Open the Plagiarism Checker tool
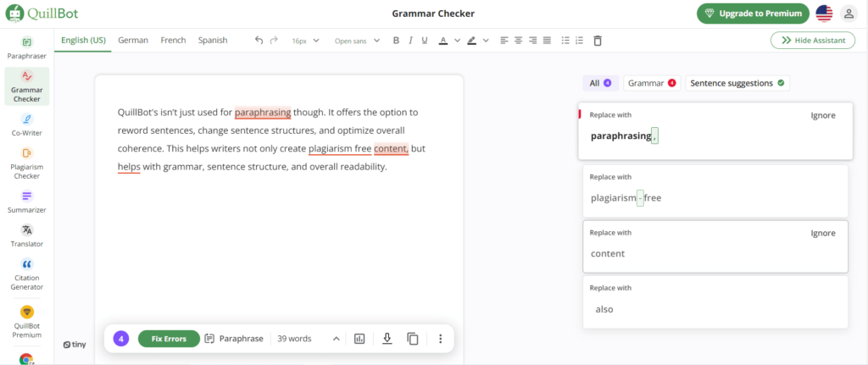This screenshot has height=365, width=868. (x=26, y=163)
